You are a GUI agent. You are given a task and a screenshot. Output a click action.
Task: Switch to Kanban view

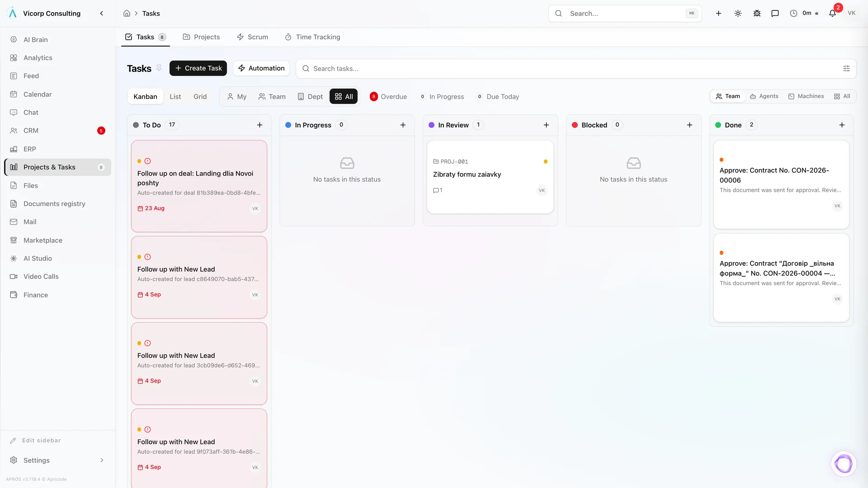click(145, 97)
